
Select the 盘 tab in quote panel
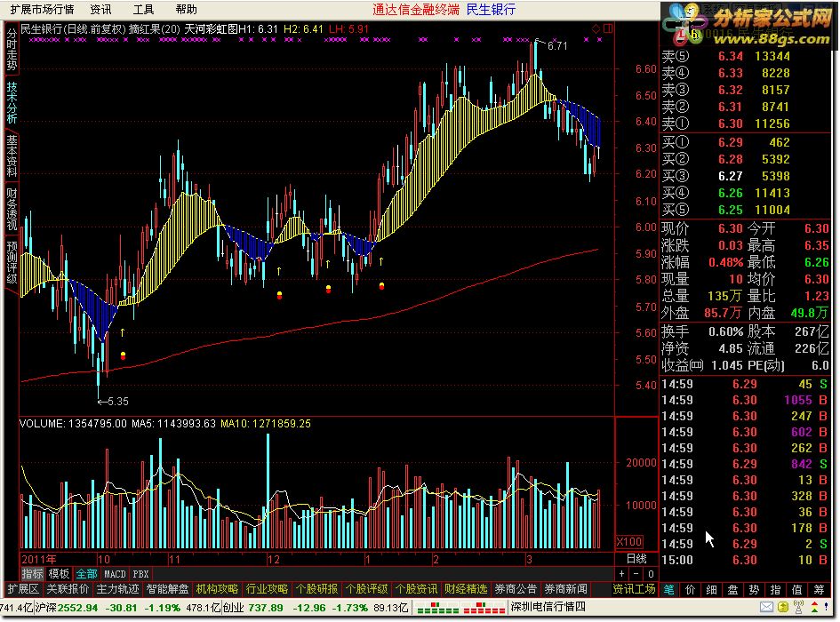733,590
